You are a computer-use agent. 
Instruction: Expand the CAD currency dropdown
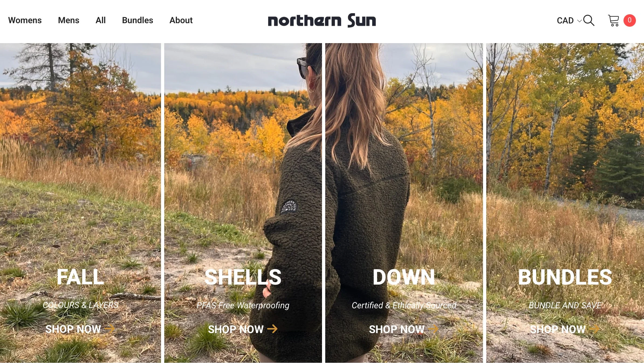click(x=569, y=20)
